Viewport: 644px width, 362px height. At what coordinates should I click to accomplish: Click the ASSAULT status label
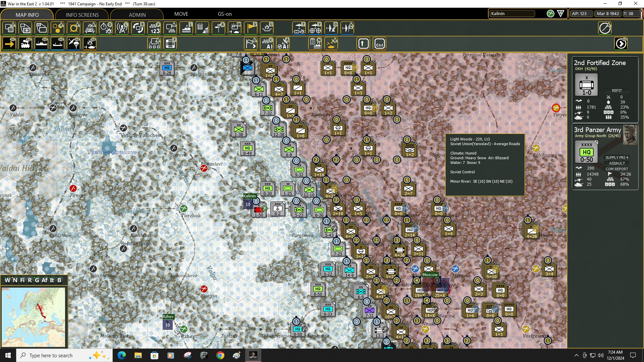(616, 163)
